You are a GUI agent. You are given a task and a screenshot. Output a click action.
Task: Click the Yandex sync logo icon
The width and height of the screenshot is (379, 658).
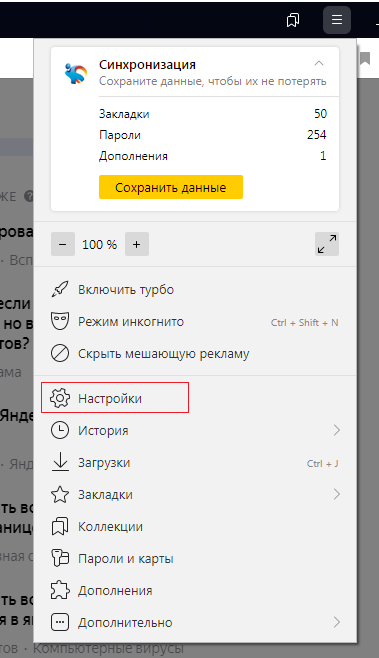pos(76,73)
